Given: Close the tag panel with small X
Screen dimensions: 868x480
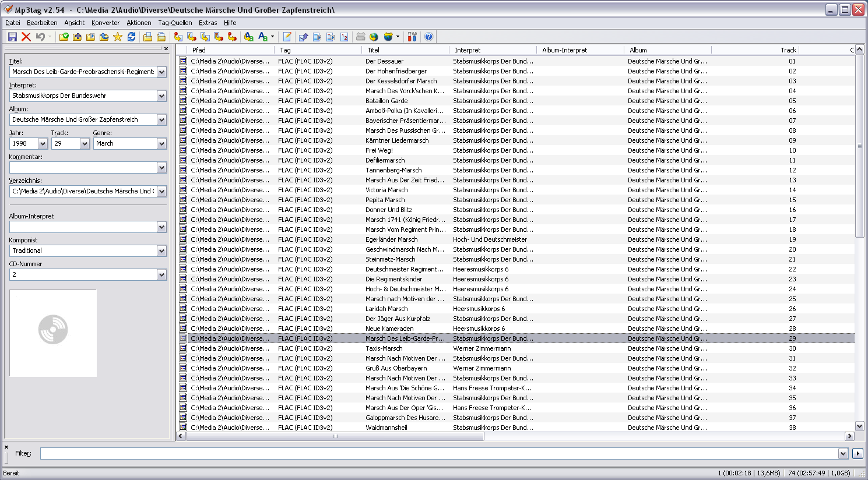Looking at the screenshot, I should 166,49.
